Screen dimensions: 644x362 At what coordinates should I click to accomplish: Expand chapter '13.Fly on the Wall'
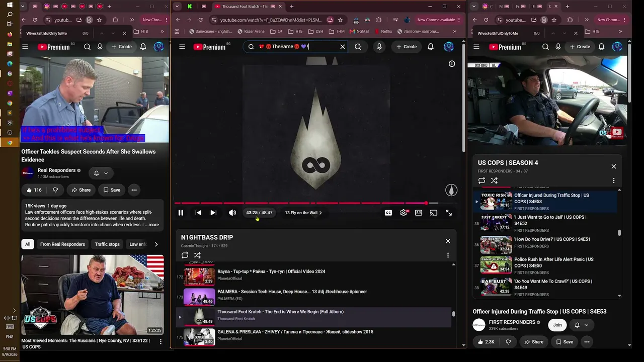303,213
